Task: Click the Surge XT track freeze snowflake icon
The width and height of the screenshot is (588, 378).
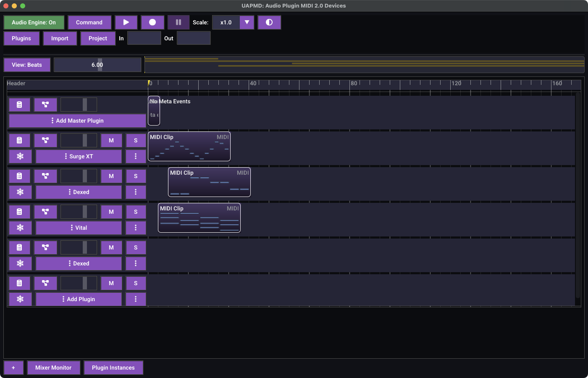Action: (20, 156)
